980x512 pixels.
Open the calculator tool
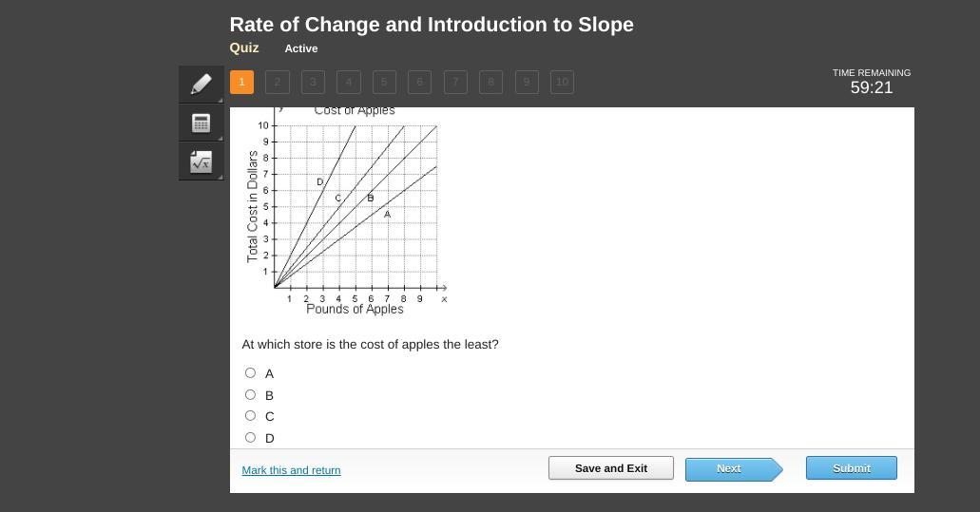click(x=201, y=123)
